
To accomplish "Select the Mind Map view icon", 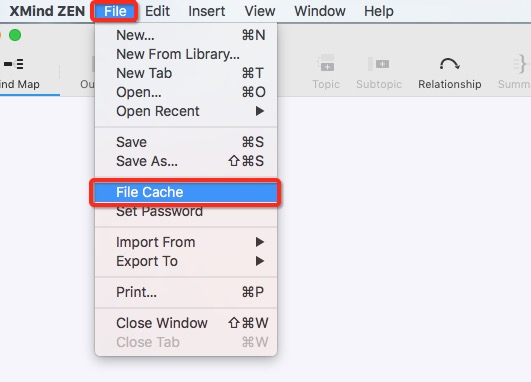I will click(x=14, y=64).
